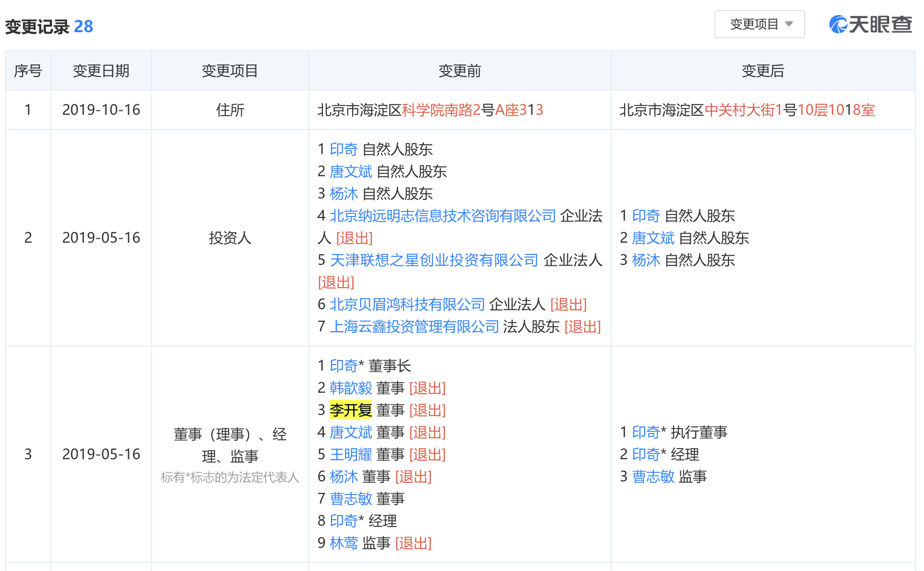Click the new address 中关村大街1号10层1018室

coord(789,110)
